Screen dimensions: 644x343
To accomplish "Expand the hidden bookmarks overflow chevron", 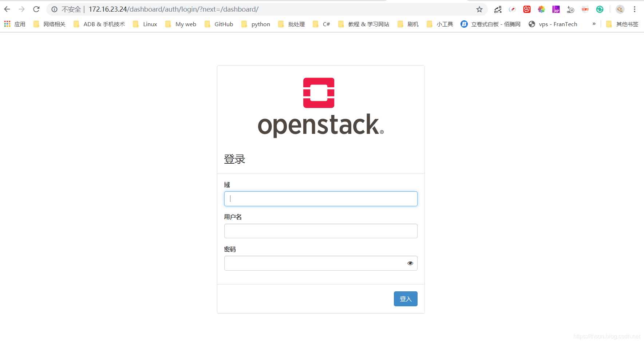I will pos(594,24).
